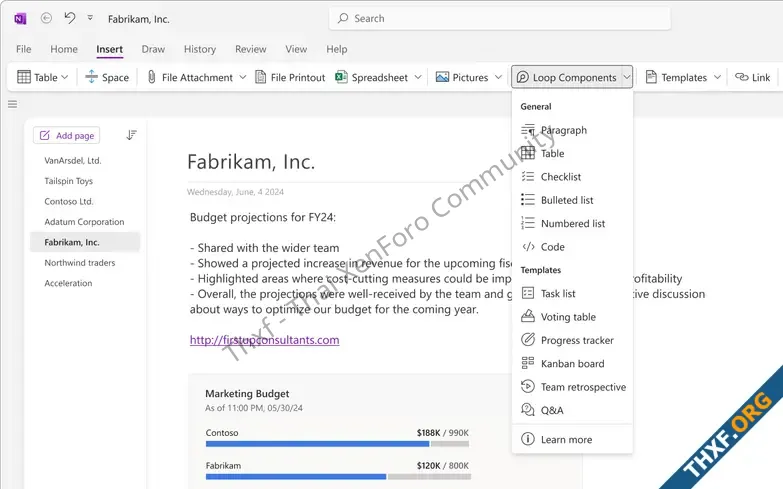Image resolution: width=783 pixels, height=489 pixels.
Task: Select the Fabrikam, Inc. page in list
Action: [x=85, y=242]
